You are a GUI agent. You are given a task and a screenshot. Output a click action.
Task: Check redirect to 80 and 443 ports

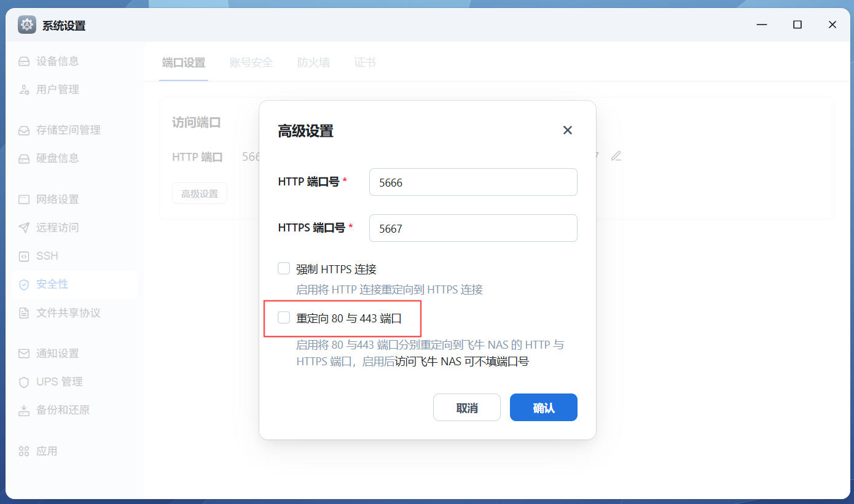(284, 317)
